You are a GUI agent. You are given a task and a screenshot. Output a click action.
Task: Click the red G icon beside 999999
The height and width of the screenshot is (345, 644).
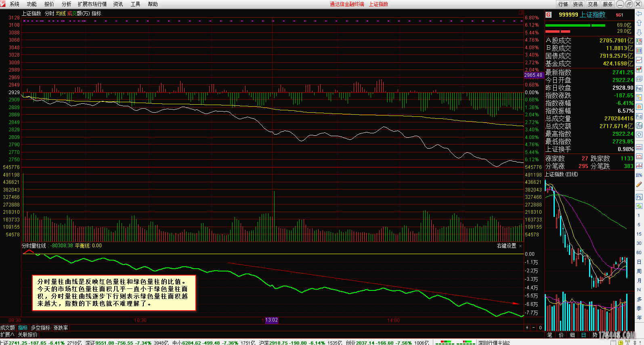point(548,15)
